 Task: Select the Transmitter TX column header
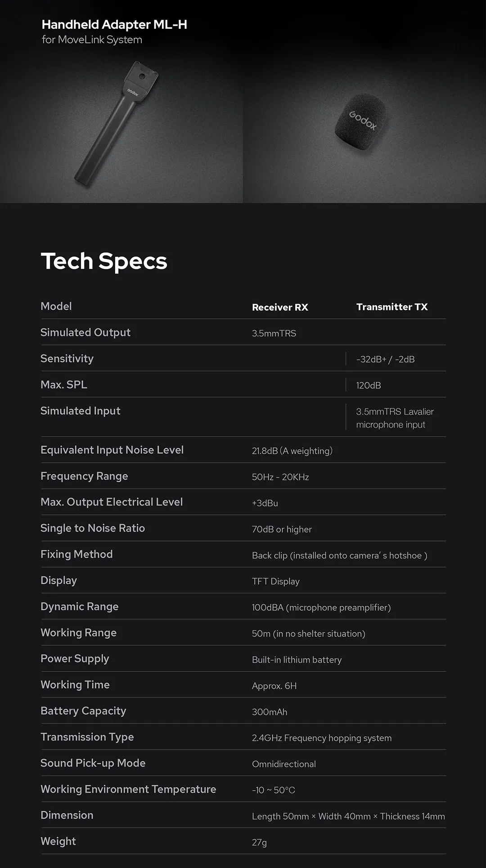392,307
